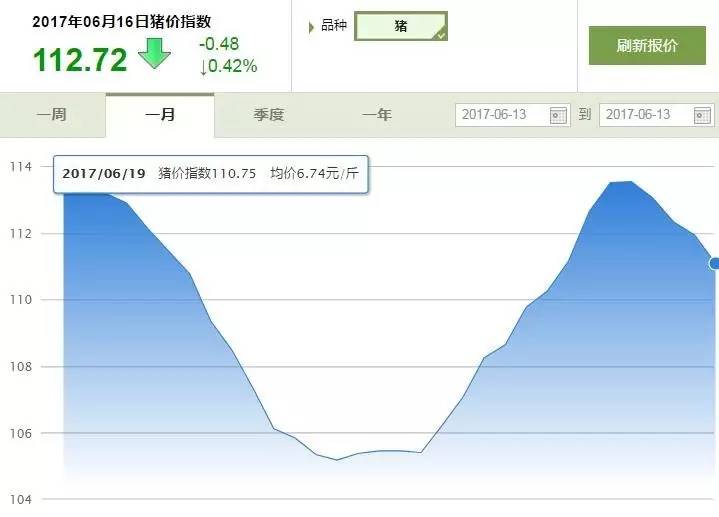The height and width of the screenshot is (517, 719).
Task: Click the index value 112.72
Action: [x=80, y=60]
